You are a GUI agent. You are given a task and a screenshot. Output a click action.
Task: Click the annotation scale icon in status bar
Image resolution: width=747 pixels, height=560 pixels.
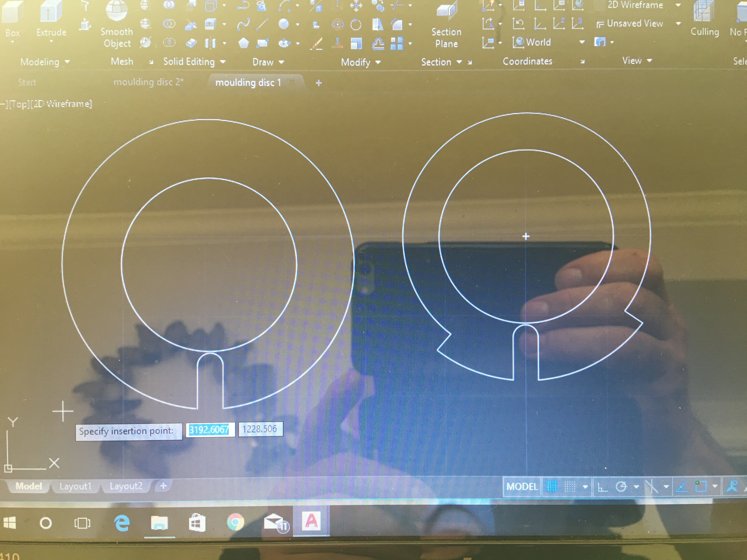[731, 486]
